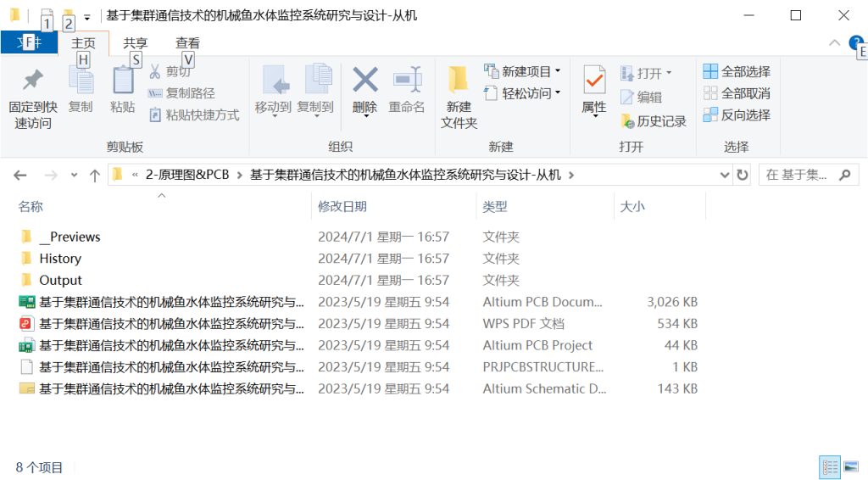Sort by Size (大小) column header
The image size is (868, 480).
(632, 207)
